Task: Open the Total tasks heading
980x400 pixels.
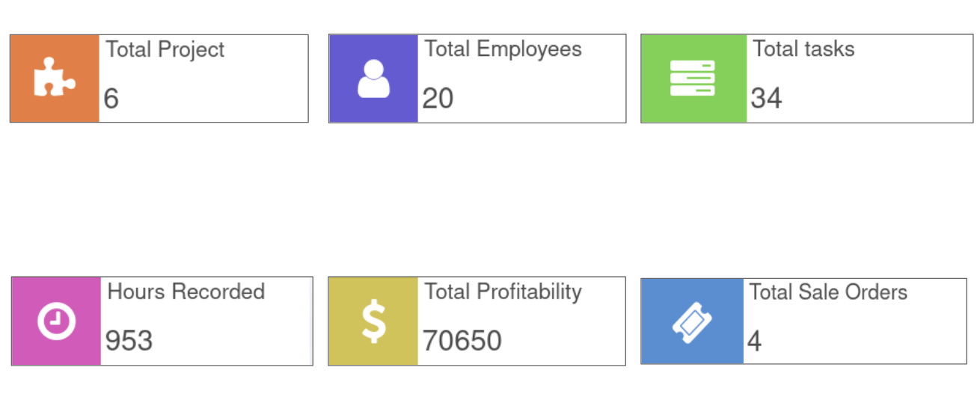Action: click(x=803, y=49)
